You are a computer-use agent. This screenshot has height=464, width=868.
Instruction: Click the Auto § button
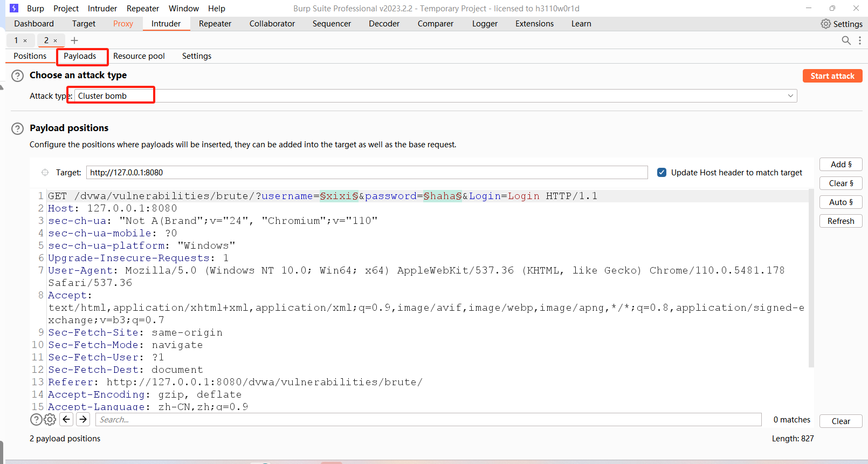pos(841,202)
